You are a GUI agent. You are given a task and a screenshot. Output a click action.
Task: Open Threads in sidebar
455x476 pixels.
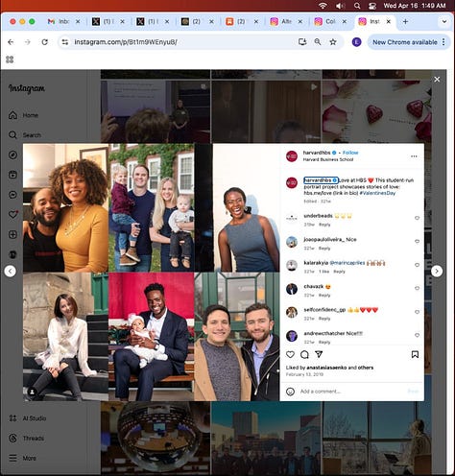pos(26,439)
